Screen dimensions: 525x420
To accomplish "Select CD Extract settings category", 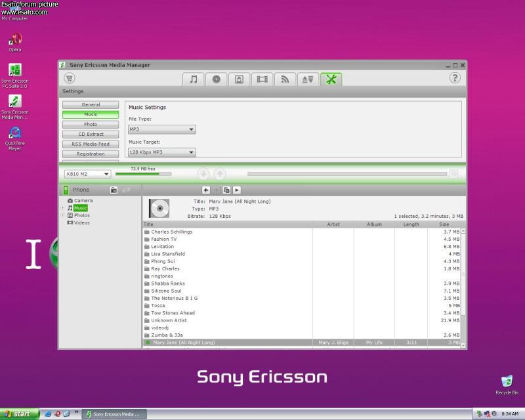I will (x=91, y=135).
